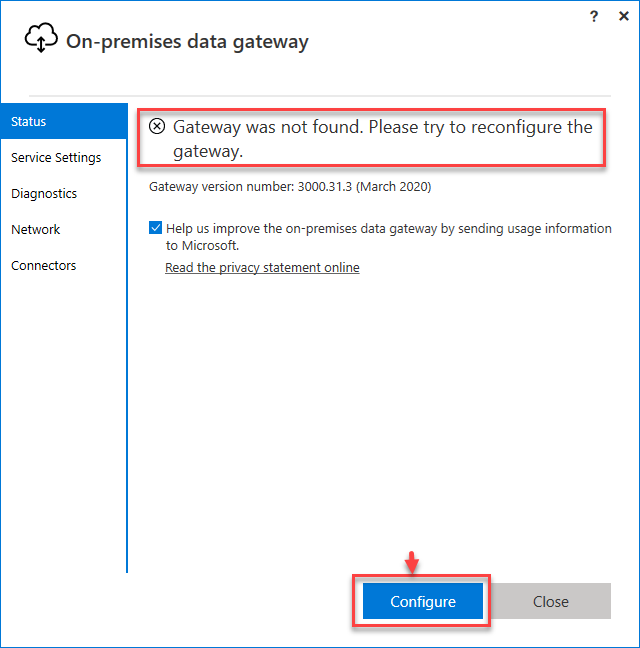Click the 'Gateway was not found' message

382,139
